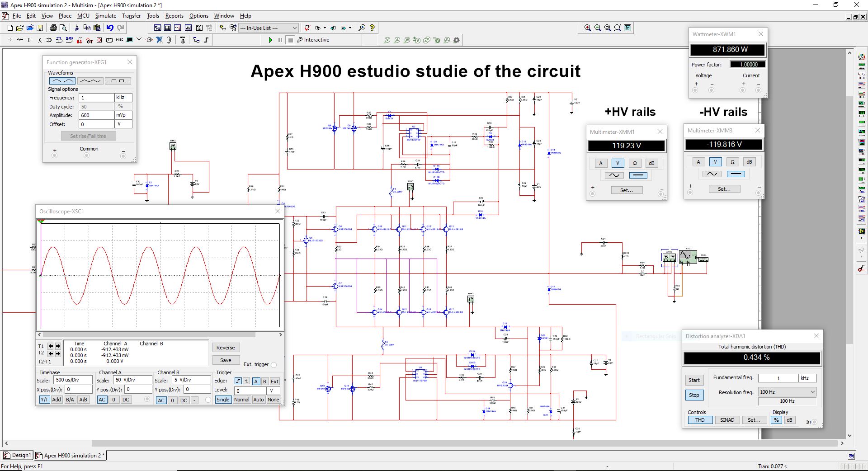The image size is (868, 471).
Task: Click the Zoom to area icon
Action: click(x=608, y=28)
